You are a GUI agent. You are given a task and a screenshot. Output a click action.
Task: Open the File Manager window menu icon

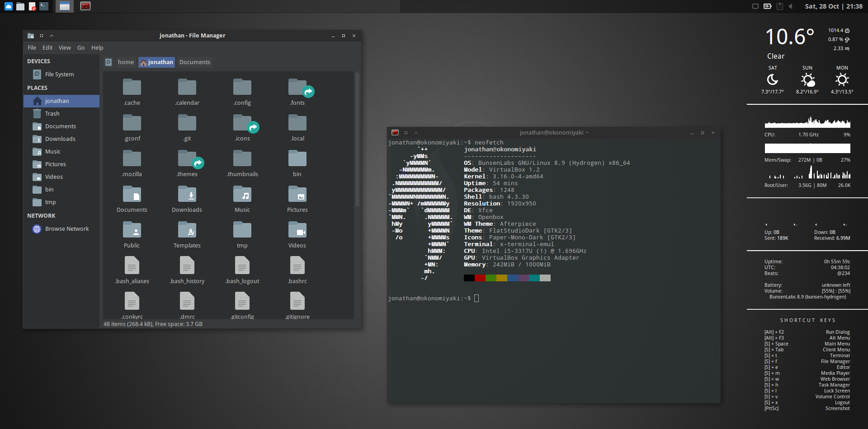coord(31,36)
